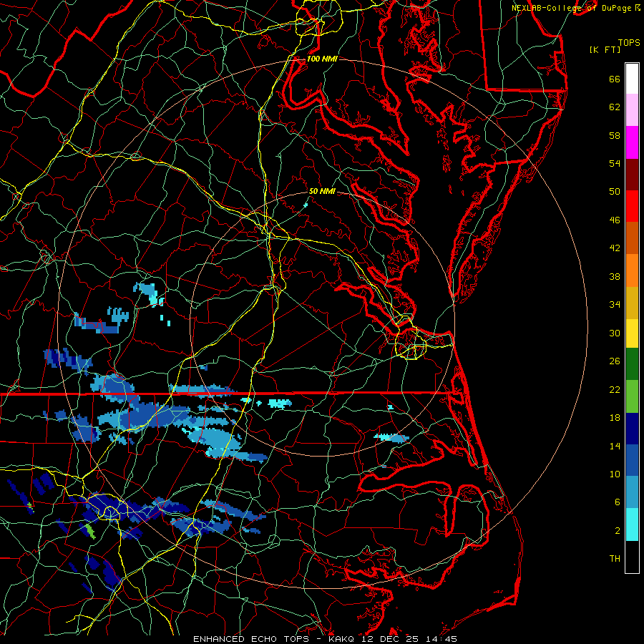Click the yellow 30 kft legend swatch
This screenshot has width=644, height=644.
(x=632, y=333)
